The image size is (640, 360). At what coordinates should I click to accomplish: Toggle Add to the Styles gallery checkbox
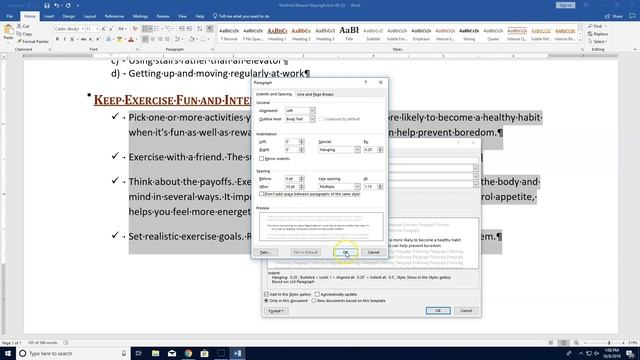pos(267,294)
